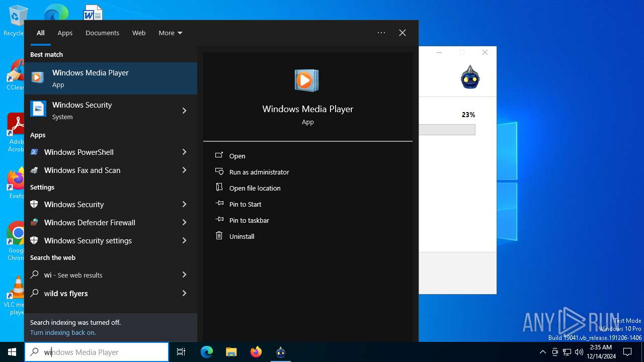Expand Windows Fax and Scan arrow
The image size is (644, 362).
coord(184,170)
